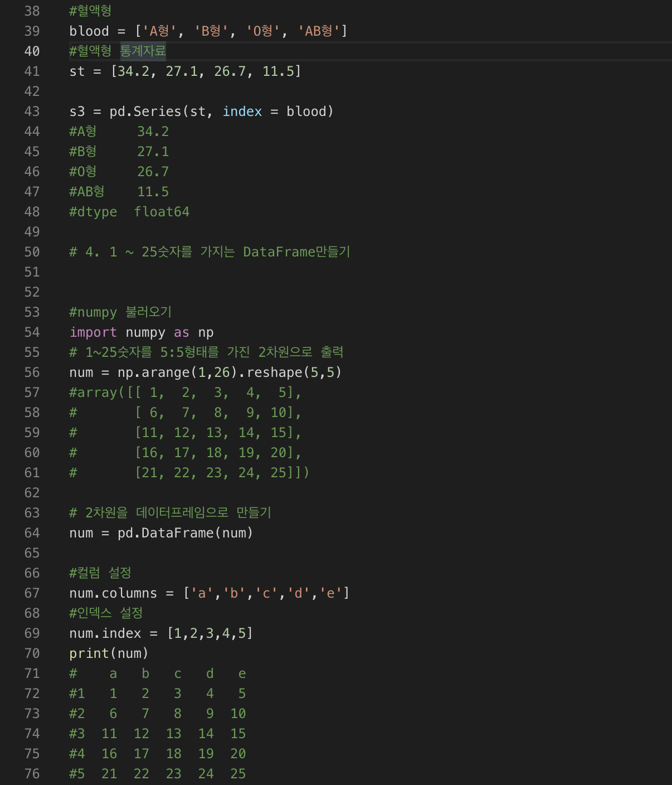
Task: Click the DataFrame heading comment on line 50
Action: point(210,252)
